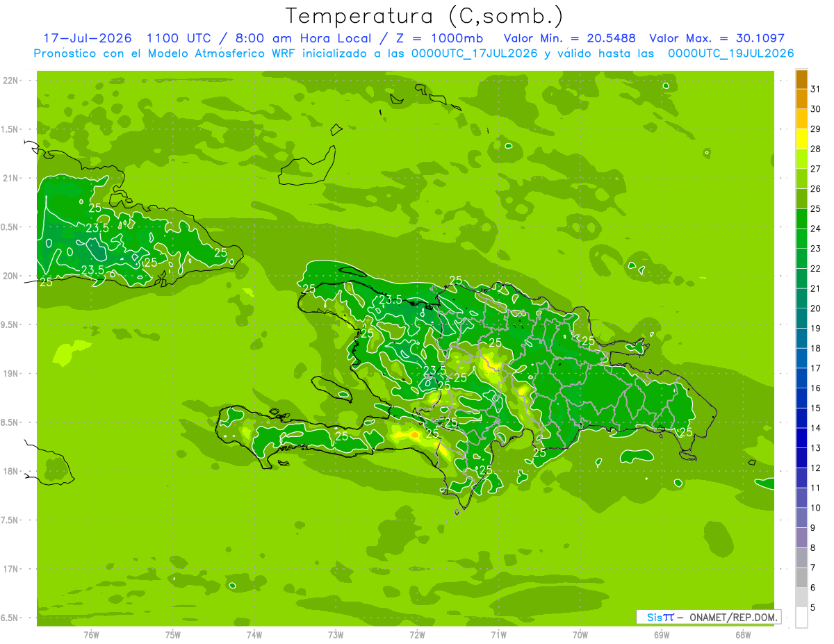Click the legend value "16"
Screen dimensions: 834x644
(x=816, y=388)
